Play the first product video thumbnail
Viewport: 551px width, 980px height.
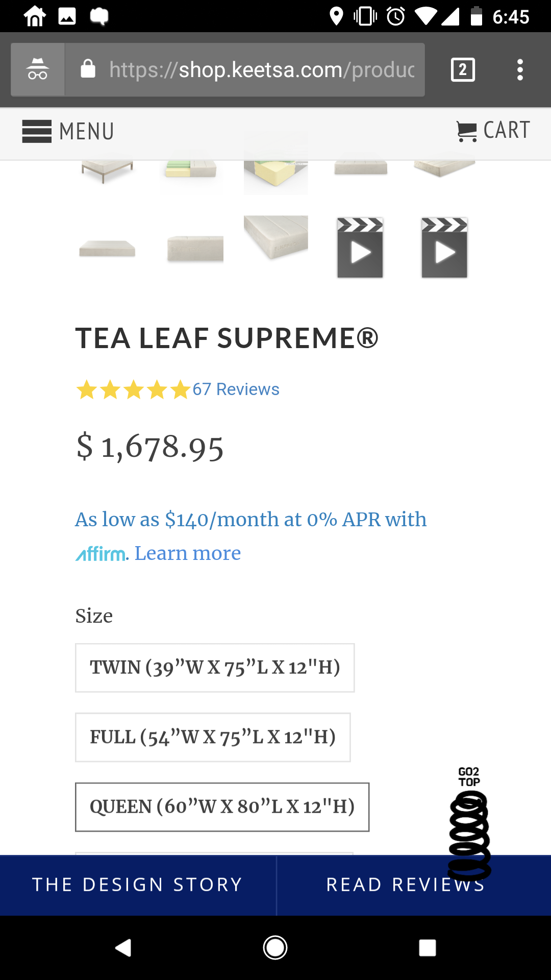click(x=360, y=248)
